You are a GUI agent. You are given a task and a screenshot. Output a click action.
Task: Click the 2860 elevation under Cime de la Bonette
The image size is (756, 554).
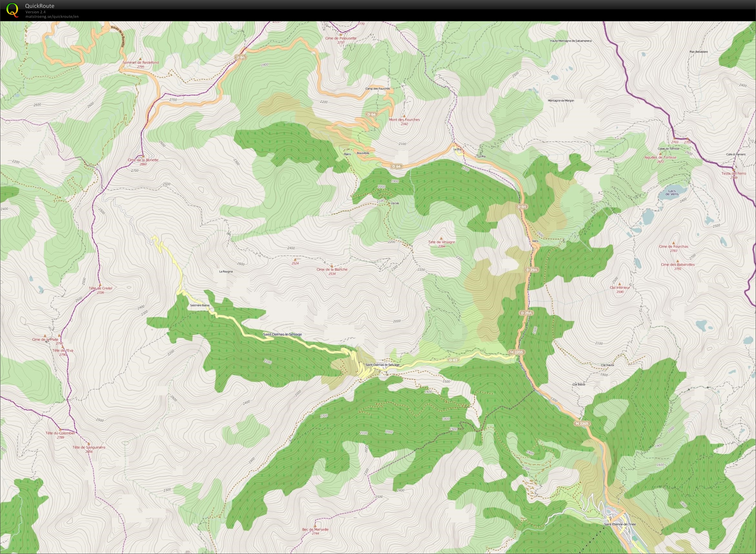click(143, 164)
